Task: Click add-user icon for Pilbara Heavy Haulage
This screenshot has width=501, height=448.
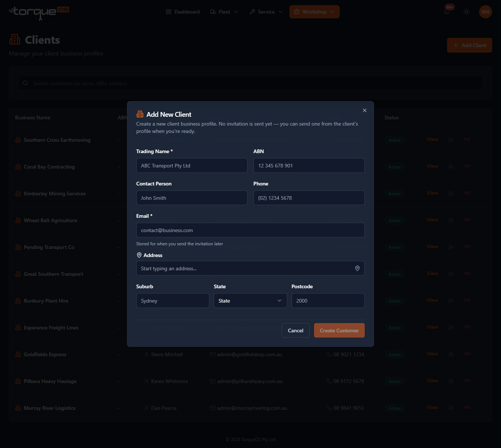Action: click(451, 381)
